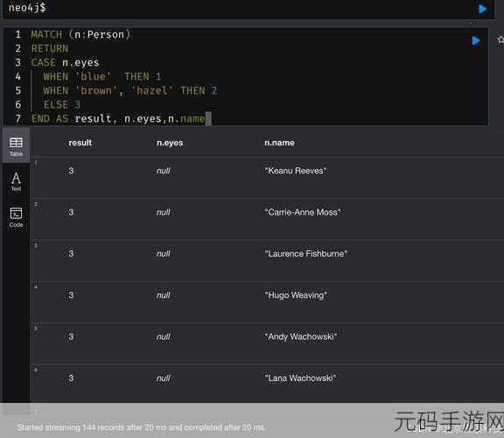
Task: Click result value 3 in Carrie-Anne Moss row
Action: (71, 212)
